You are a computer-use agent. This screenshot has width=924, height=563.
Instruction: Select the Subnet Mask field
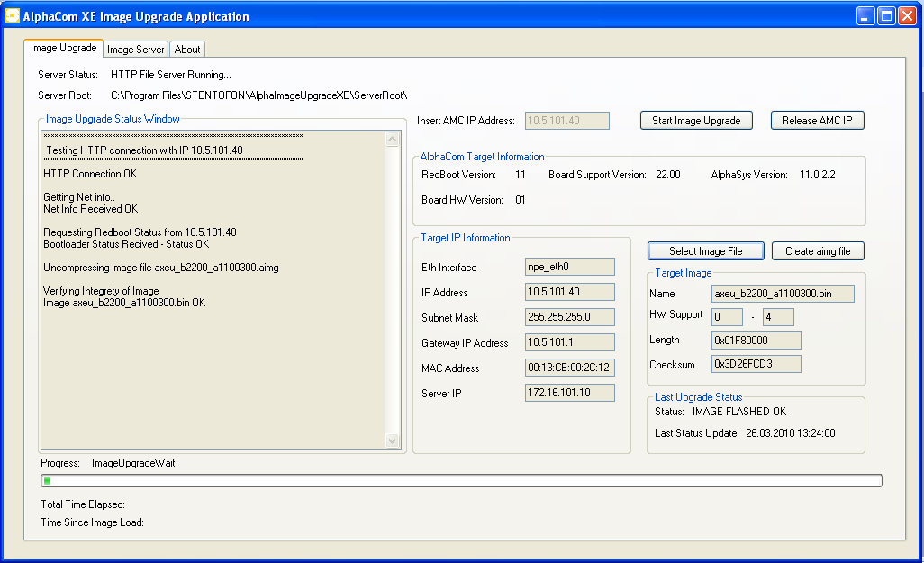tap(569, 317)
